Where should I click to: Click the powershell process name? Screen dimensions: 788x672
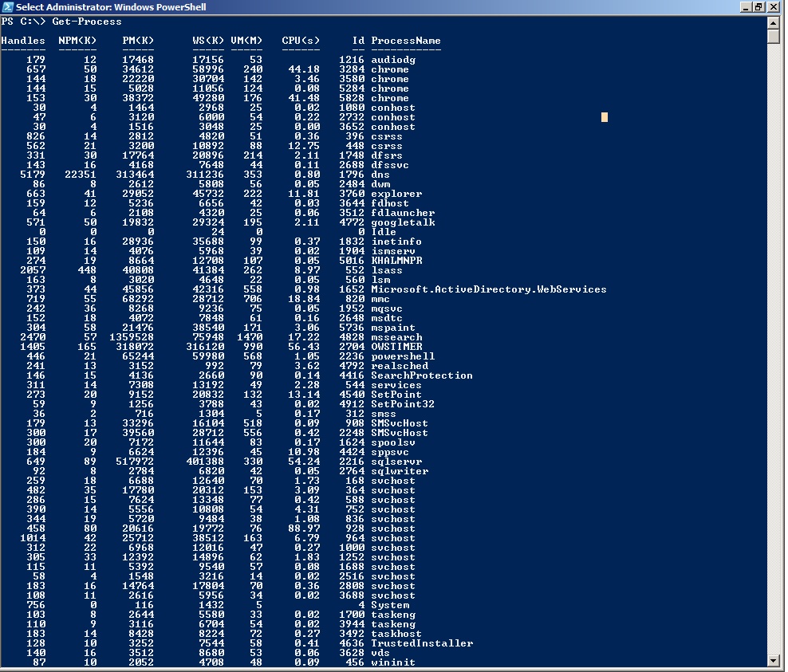[403, 356]
